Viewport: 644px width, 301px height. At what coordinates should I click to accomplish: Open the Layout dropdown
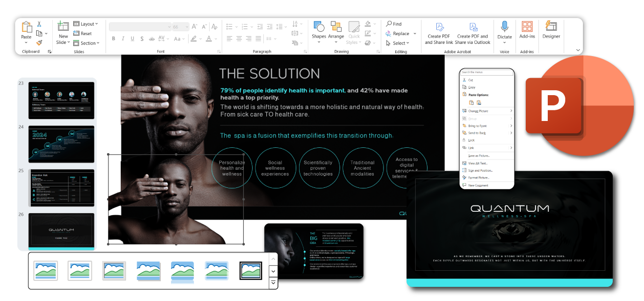86,24
